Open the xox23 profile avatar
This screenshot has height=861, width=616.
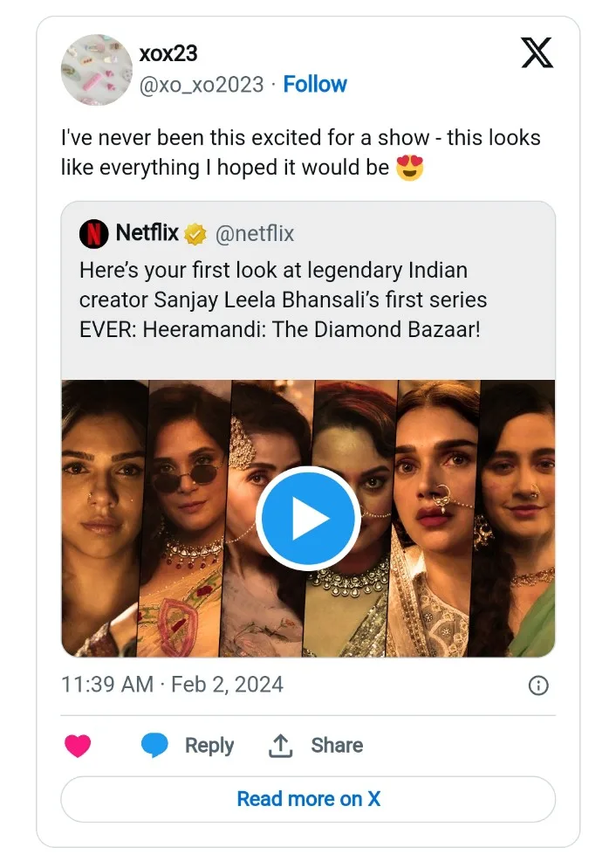pyautogui.click(x=97, y=70)
